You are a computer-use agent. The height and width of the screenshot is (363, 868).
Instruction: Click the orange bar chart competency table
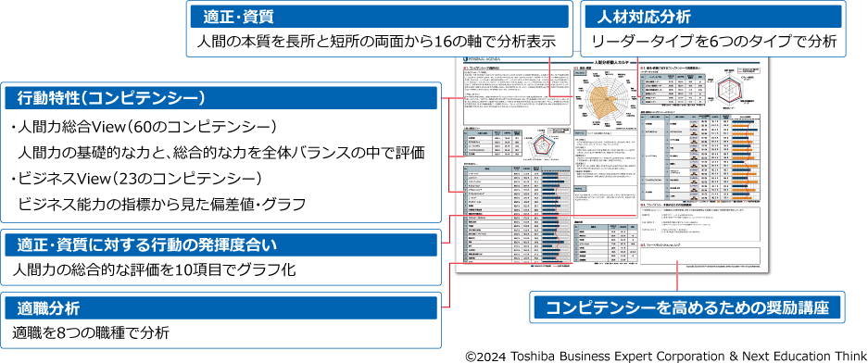coord(701,157)
